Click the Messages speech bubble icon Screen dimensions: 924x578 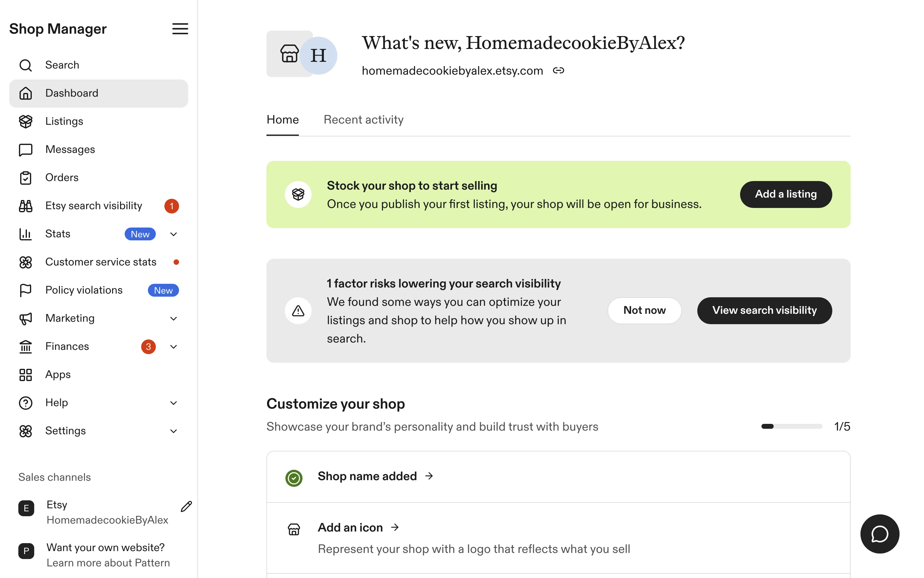[26, 150]
